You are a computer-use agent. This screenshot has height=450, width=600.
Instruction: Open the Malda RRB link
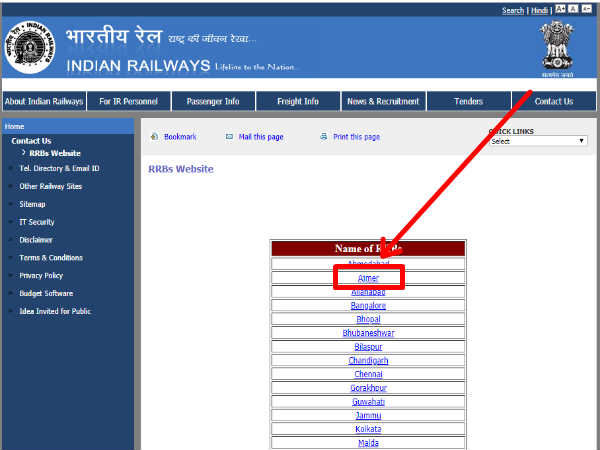(368, 443)
